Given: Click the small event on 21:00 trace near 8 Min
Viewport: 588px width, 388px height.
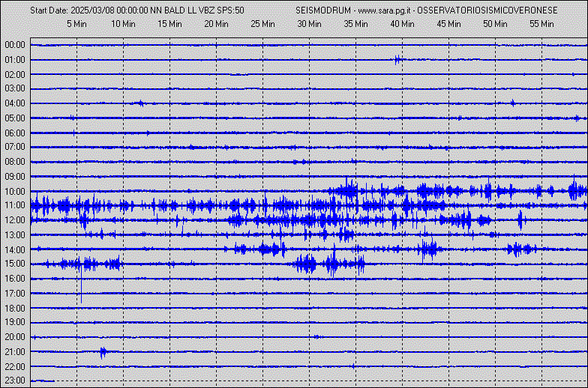Looking at the screenshot, I should pos(103,352).
